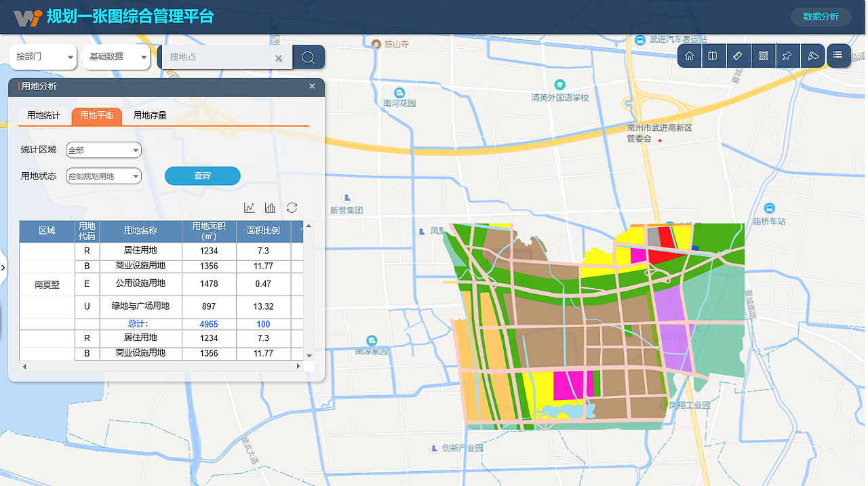Click the 南河花园 map marker
The image size is (868, 486).
[399, 92]
